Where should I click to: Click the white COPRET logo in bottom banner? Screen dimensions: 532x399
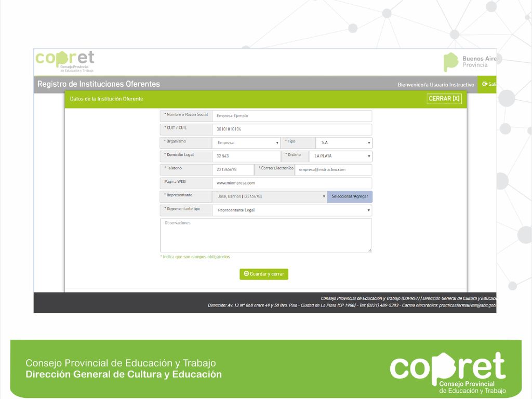pos(448,373)
